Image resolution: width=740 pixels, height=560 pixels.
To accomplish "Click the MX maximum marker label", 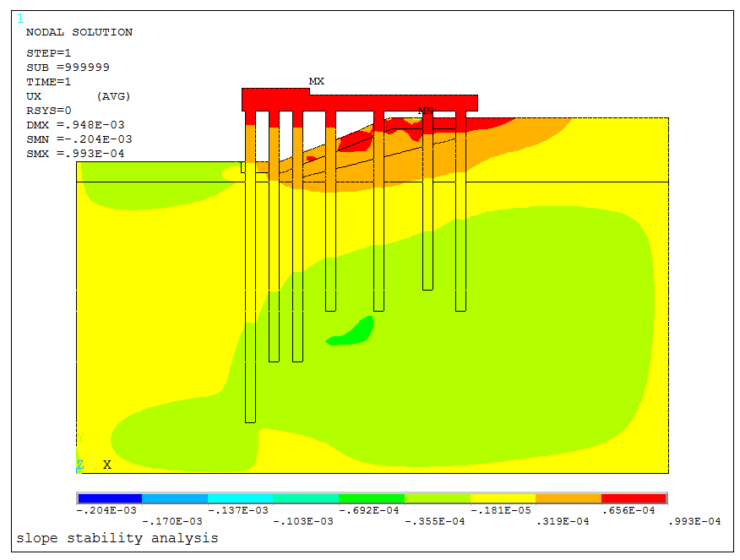I will [316, 82].
